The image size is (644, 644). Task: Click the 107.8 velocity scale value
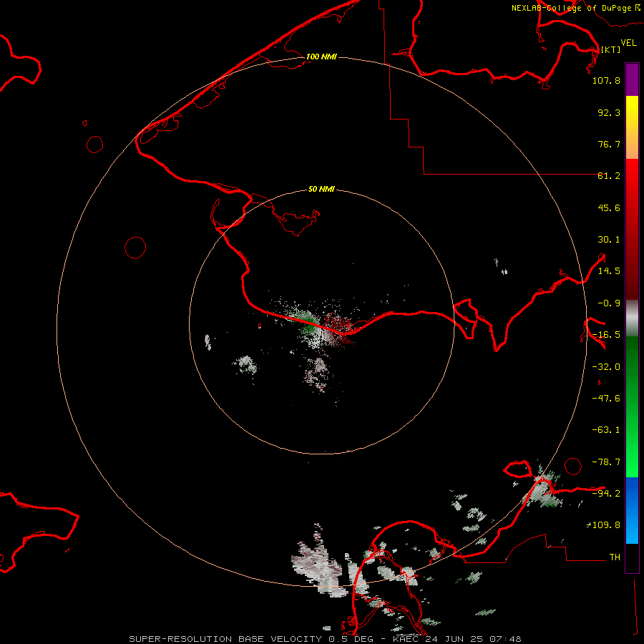[606, 80]
